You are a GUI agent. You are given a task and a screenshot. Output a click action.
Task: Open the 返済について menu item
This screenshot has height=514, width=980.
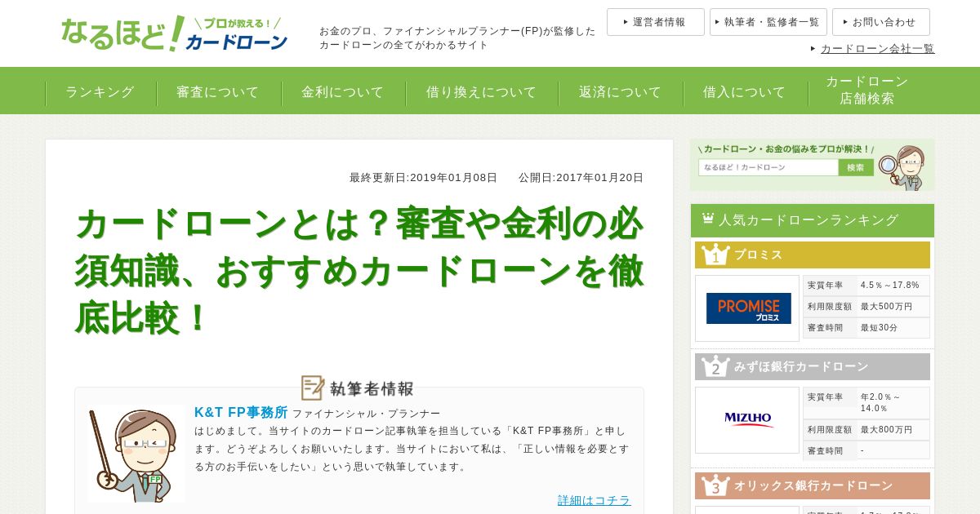[x=621, y=92]
